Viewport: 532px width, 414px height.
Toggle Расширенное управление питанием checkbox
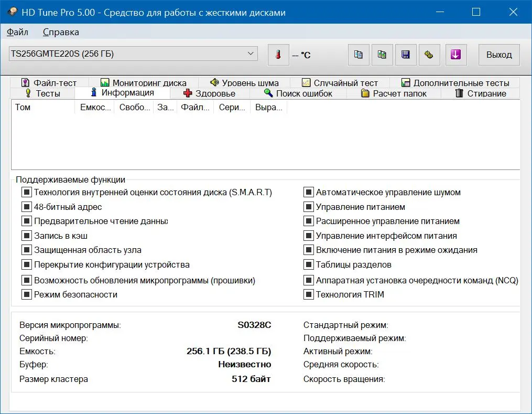click(308, 221)
